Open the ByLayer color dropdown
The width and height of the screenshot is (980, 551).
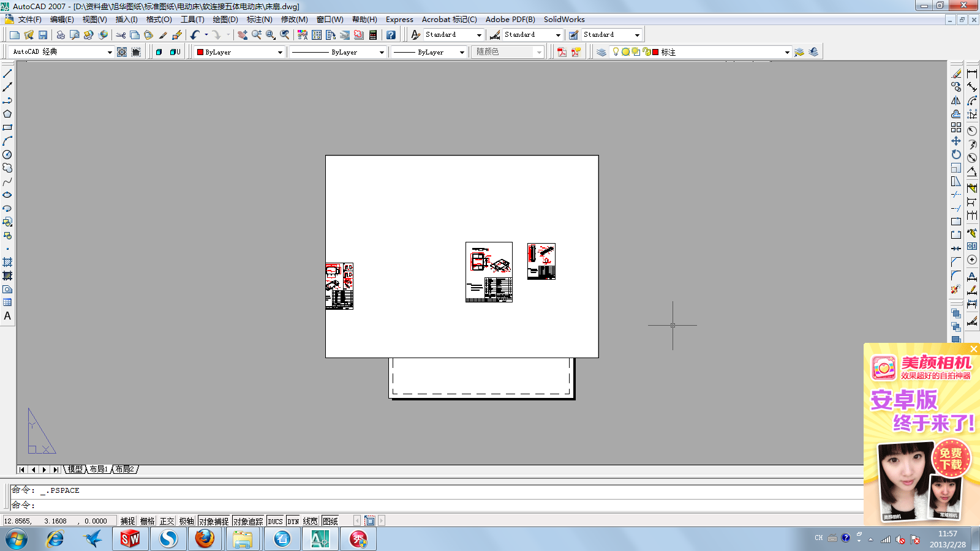pyautogui.click(x=239, y=52)
